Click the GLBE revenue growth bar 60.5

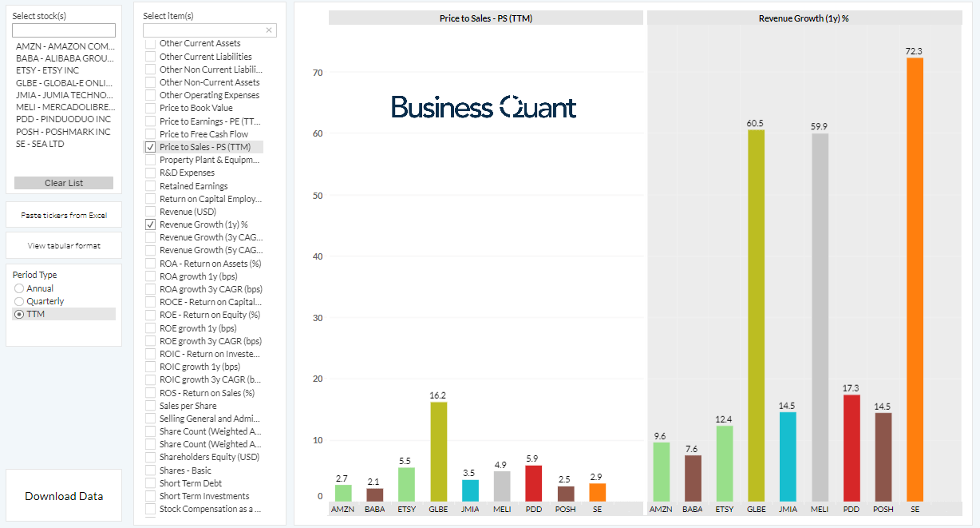(756, 316)
